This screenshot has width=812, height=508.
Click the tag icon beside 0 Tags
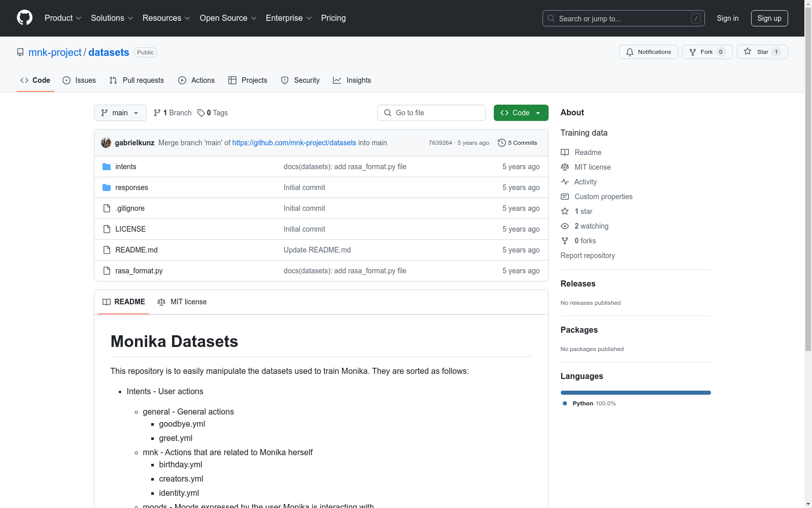click(201, 113)
